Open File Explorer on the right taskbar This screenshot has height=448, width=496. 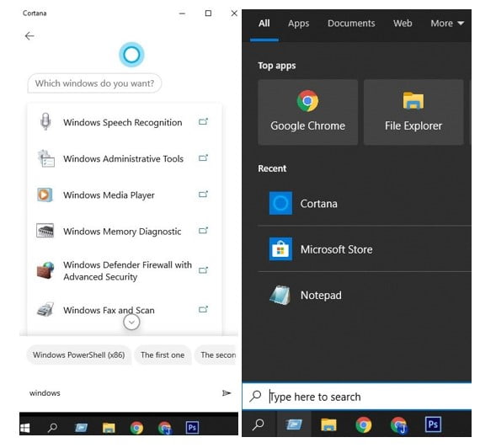click(x=328, y=424)
